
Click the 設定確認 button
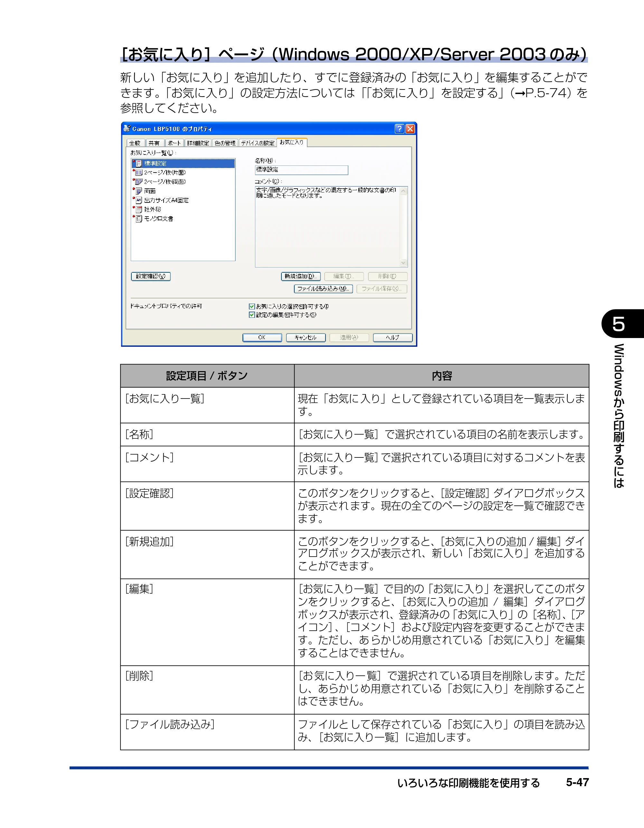[x=151, y=277]
